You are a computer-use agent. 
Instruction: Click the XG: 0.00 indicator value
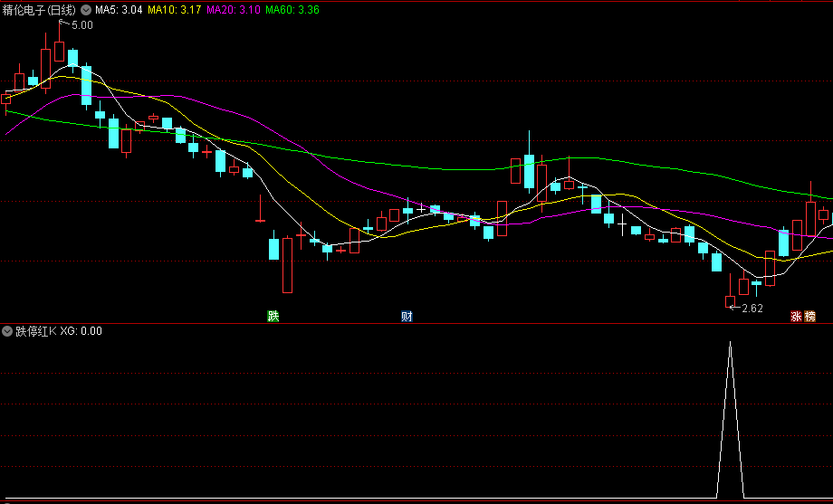coord(81,331)
